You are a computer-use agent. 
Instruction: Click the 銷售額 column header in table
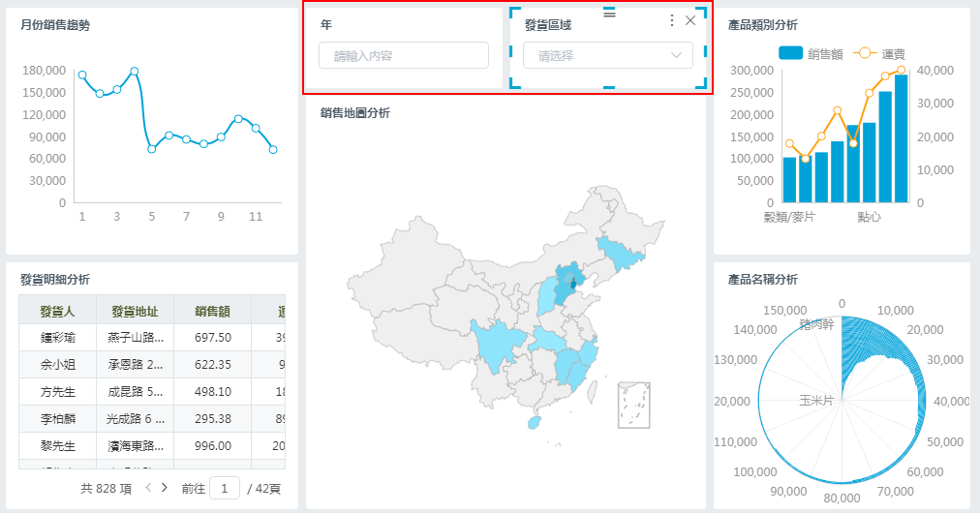[212, 311]
